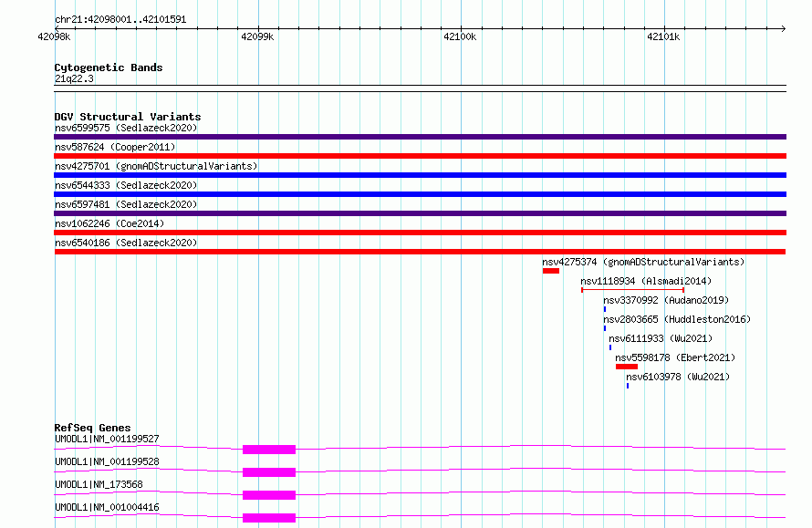Screen dimensions: 812x528
Task: Select the UMODL1|NM_173568 transcript label
Action: pos(99,484)
